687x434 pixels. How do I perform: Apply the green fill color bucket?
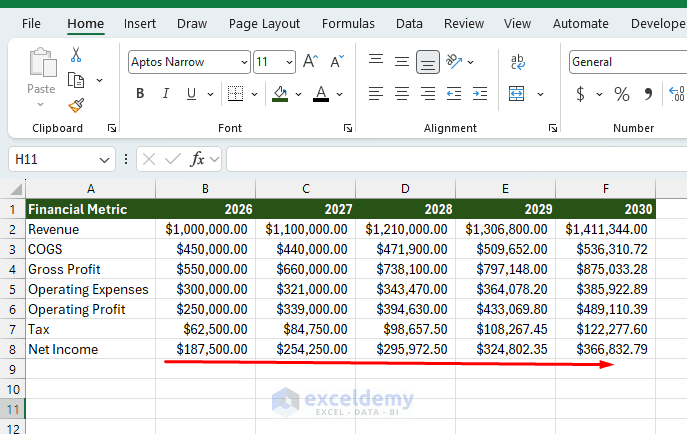point(280,93)
